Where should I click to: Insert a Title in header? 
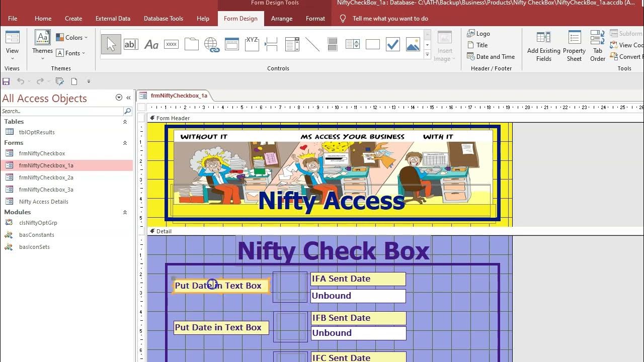477,45
